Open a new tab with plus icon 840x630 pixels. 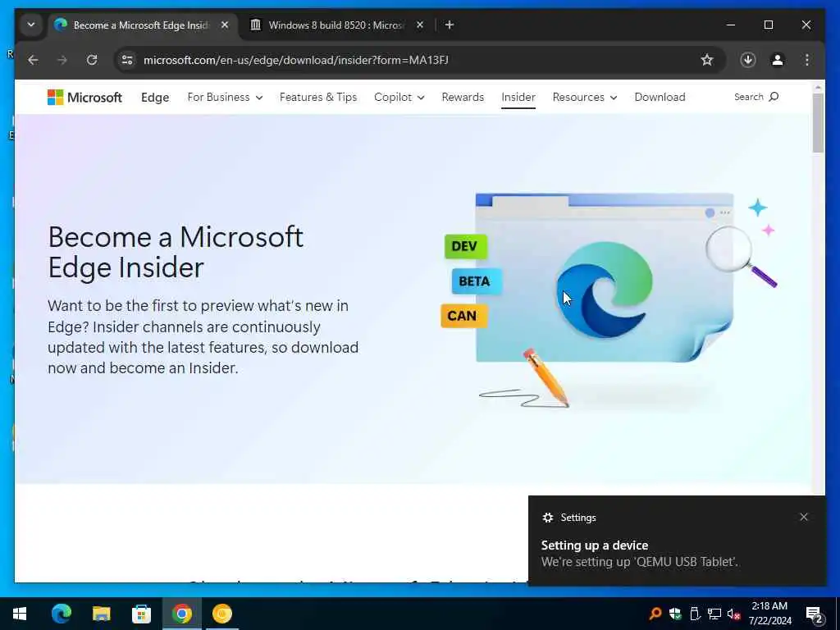pos(450,25)
